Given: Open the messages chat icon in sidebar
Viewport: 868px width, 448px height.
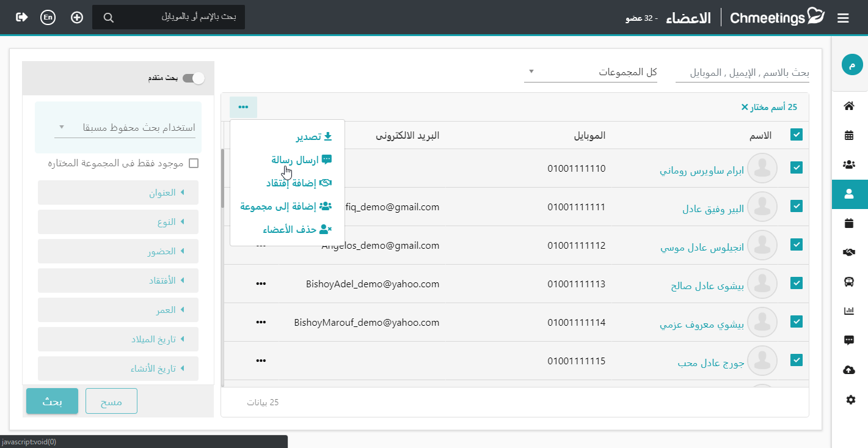Looking at the screenshot, I should [849, 340].
